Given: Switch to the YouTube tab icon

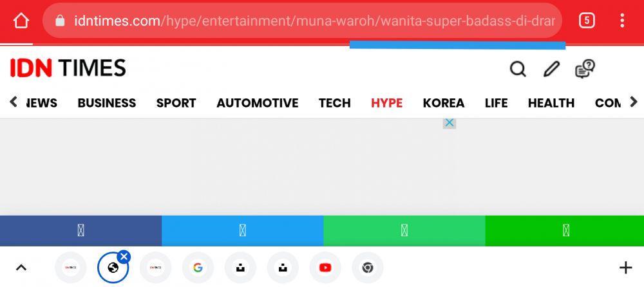Looking at the screenshot, I should pyautogui.click(x=325, y=268).
